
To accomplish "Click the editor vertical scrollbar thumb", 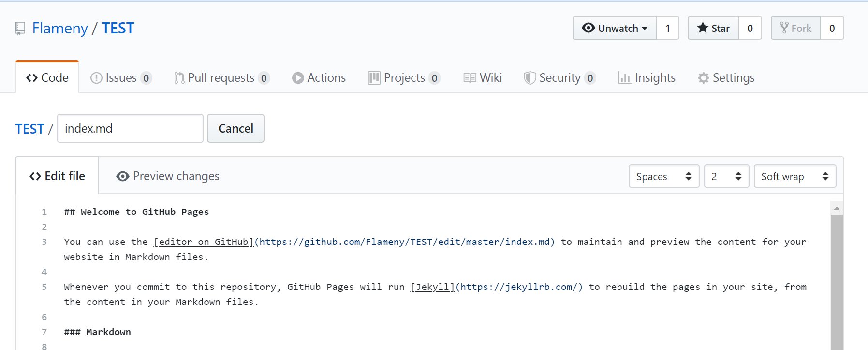I will point(837,282).
